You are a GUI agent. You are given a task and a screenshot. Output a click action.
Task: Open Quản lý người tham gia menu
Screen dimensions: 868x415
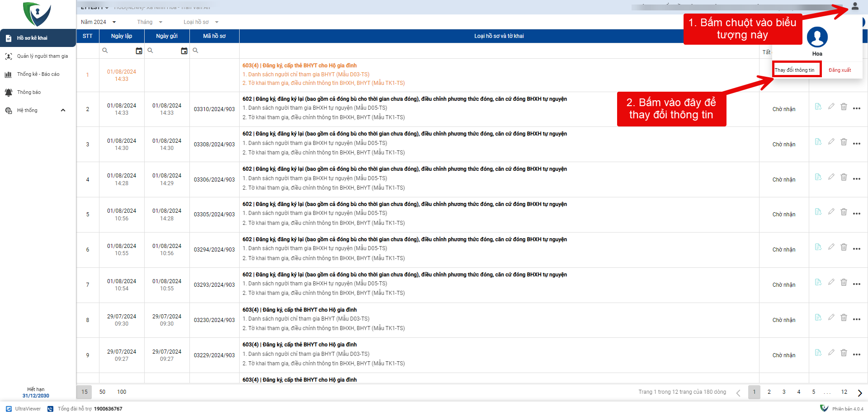42,56
